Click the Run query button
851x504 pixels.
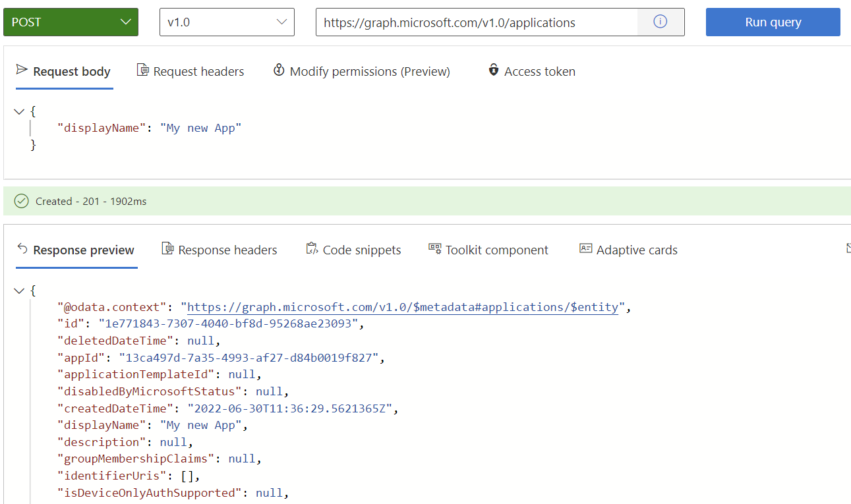tap(773, 22)
